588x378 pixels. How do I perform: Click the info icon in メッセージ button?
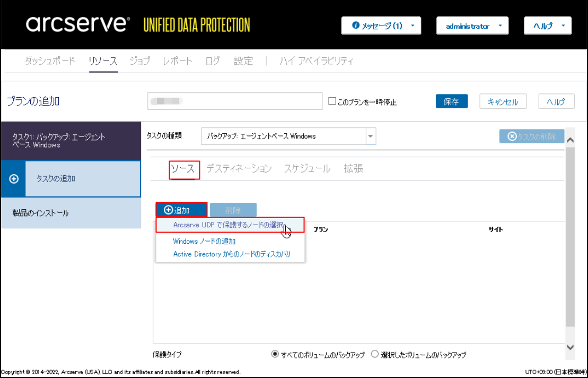click(x=356, y=25)
